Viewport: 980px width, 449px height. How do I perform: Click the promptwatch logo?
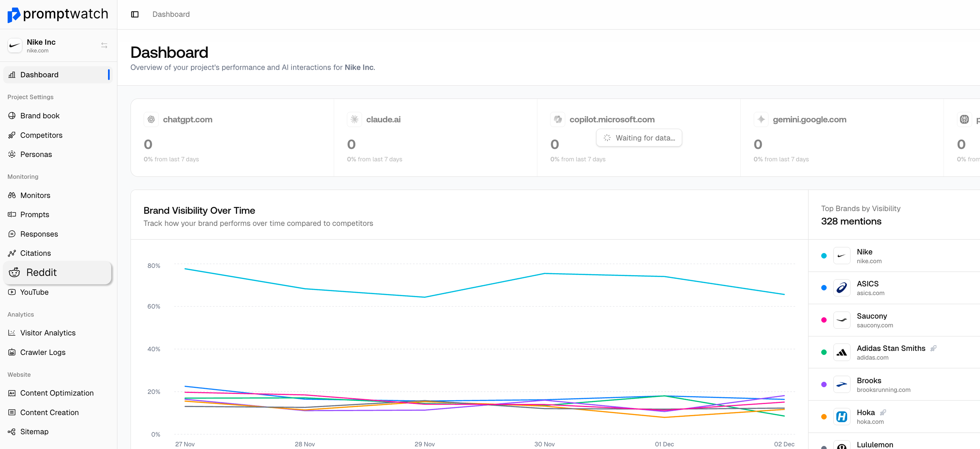(x=58, y=14)
